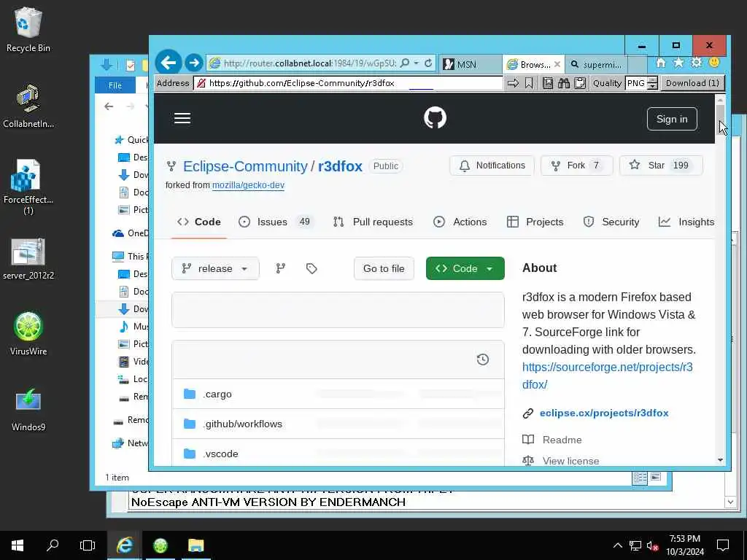747x560 pixels.
Task: Open the Issues 49 tab
Action: point(275,222)
